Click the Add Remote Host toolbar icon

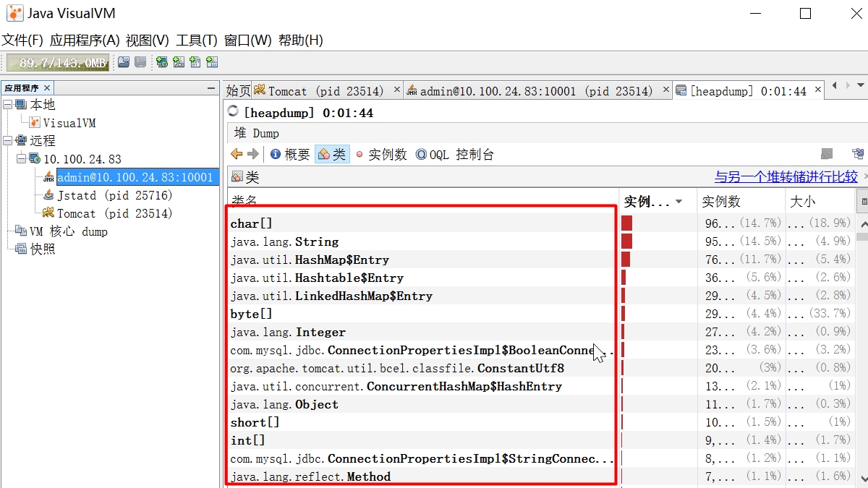click(161, 63)
